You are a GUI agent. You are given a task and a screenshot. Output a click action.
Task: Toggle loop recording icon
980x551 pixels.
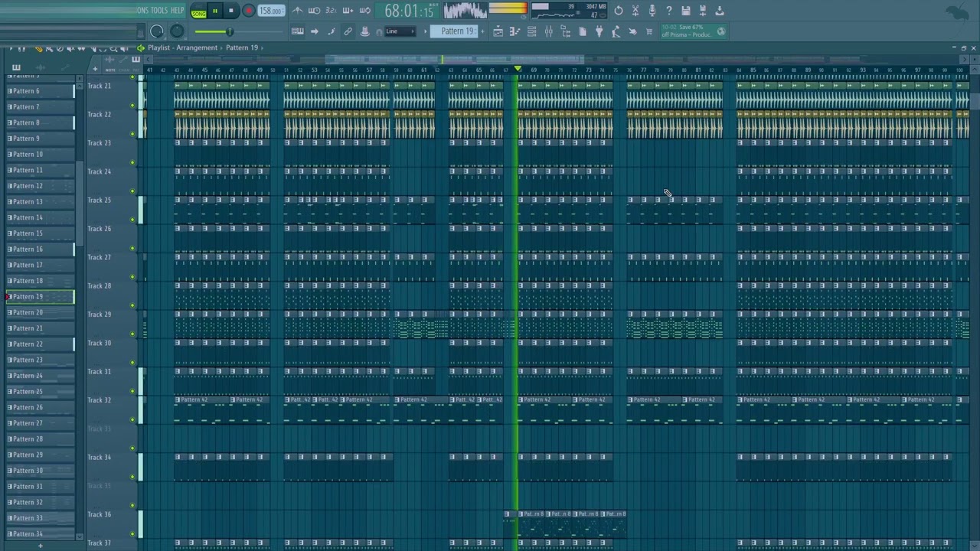click(x=364, y=11)
